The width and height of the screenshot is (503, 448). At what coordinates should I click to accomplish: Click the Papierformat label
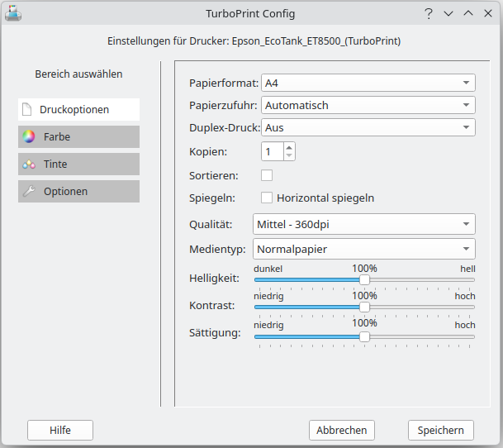point(224,83)
